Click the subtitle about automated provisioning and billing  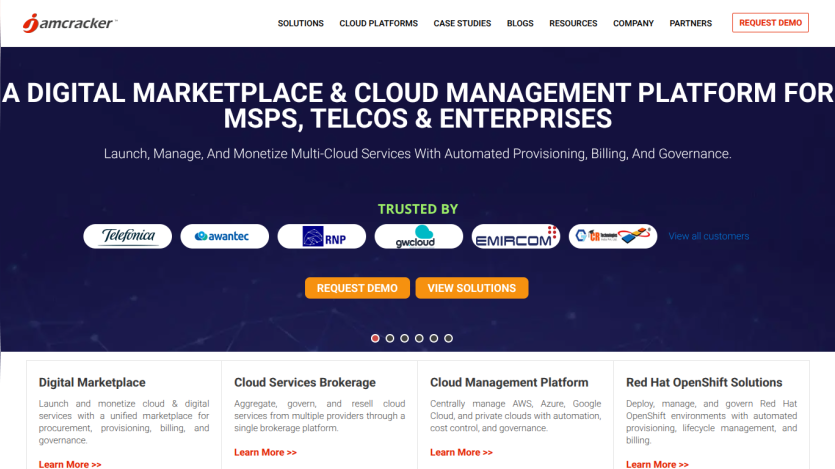(418, 154)
